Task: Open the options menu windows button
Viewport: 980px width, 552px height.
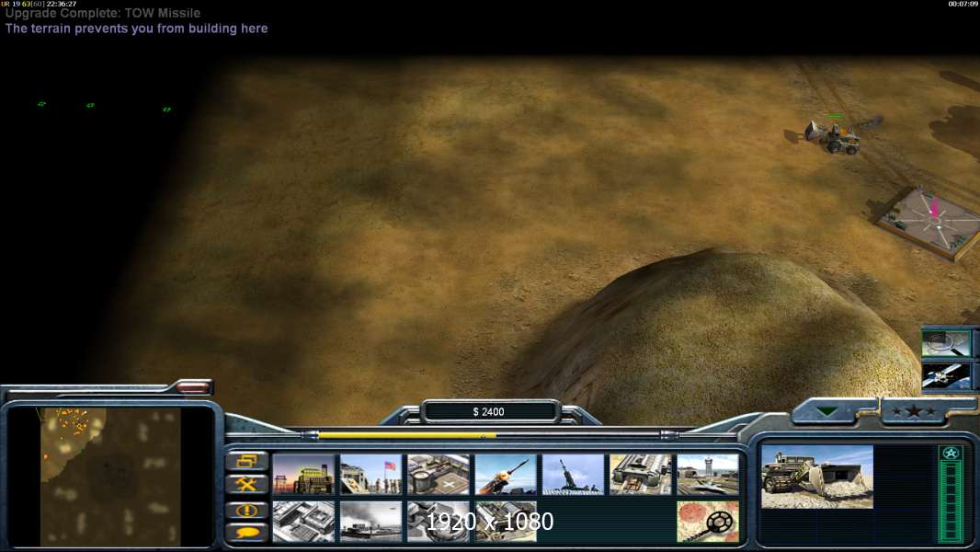Action: pos(246,461)
